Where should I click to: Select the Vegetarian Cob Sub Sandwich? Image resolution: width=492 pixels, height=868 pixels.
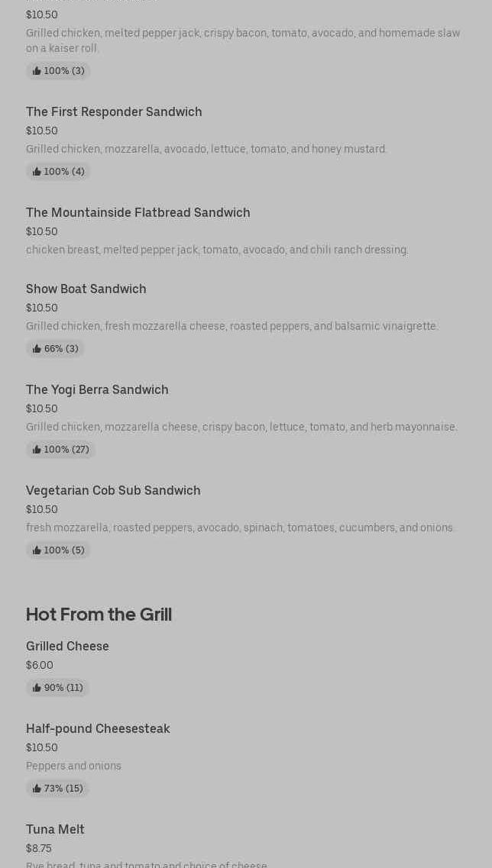click(113, 491)
